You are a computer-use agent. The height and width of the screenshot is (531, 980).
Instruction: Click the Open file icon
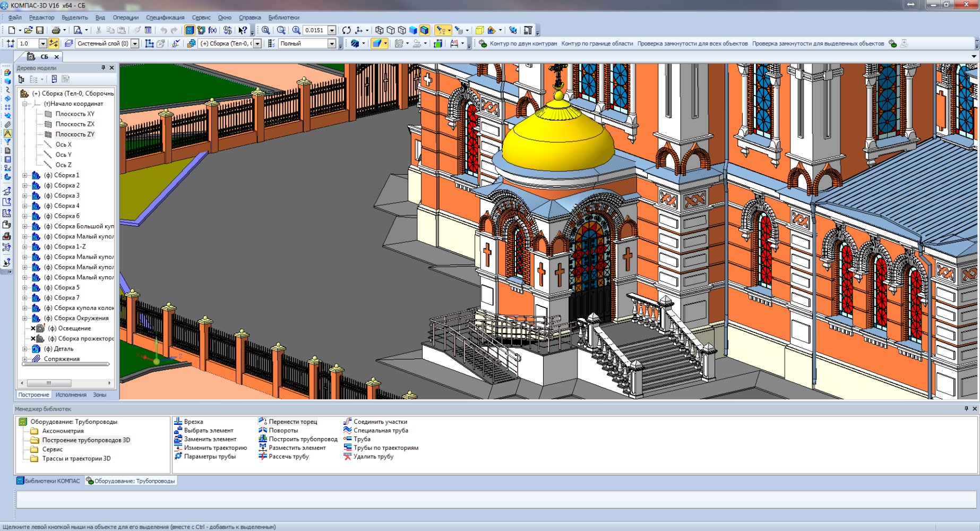tap(28, 30)
